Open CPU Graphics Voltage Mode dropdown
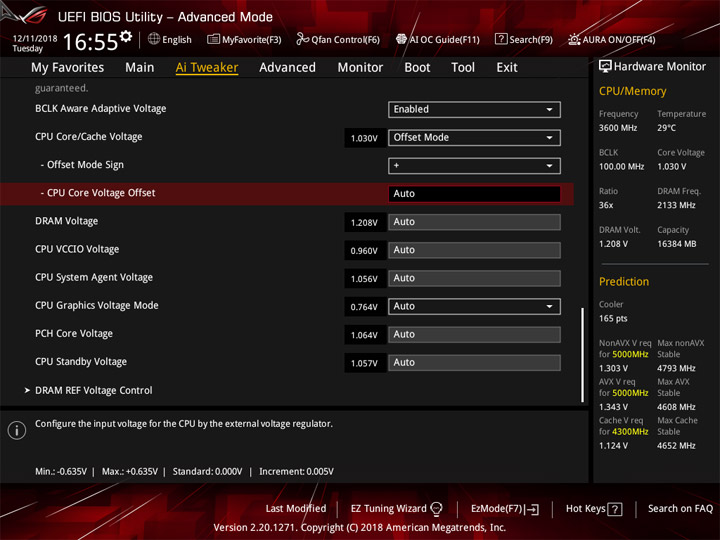The height and width of the screenshot is (540, 720). coord(474,306)
